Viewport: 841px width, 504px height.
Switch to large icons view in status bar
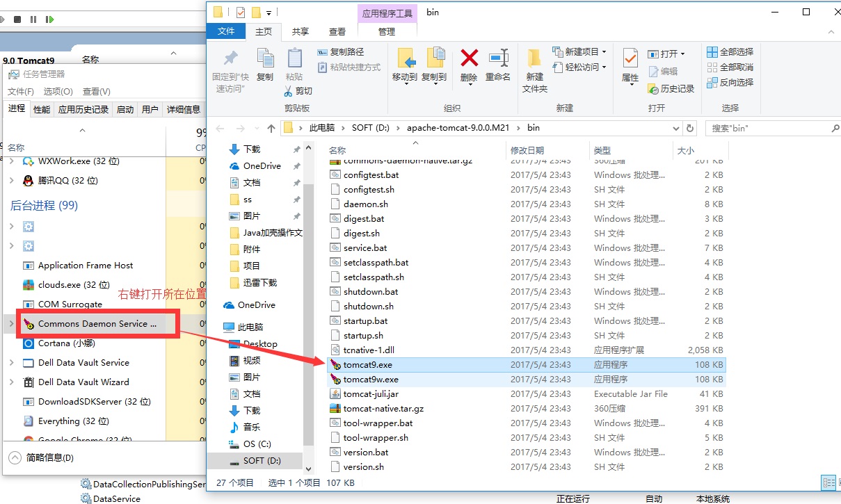point(840,482)
